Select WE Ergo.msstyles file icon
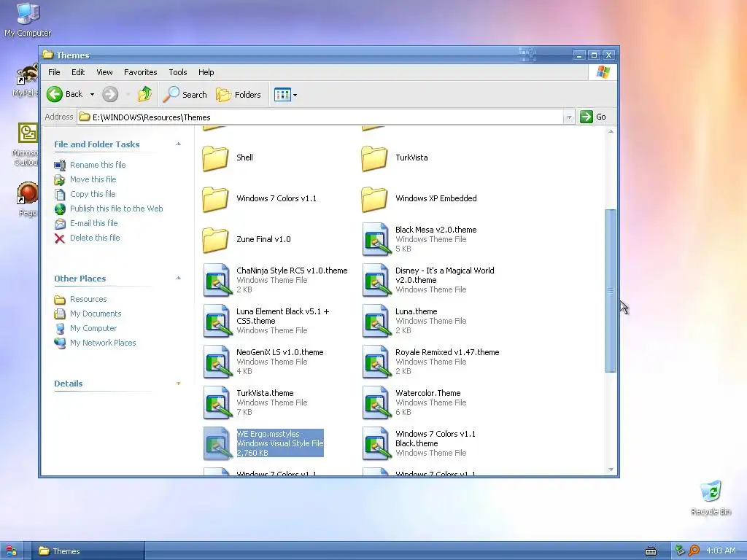 pyautogui.click(x=217, y=444)
